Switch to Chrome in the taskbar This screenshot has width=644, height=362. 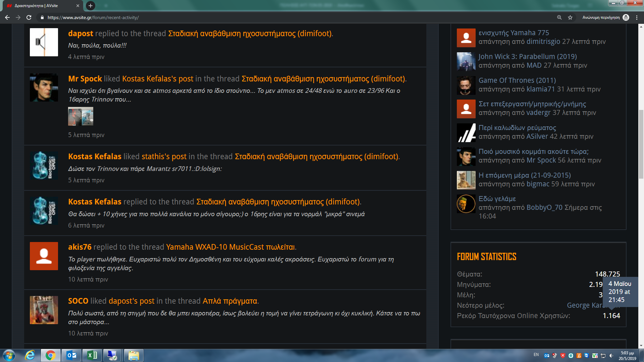pyautogui.click(x=51, y=355)
